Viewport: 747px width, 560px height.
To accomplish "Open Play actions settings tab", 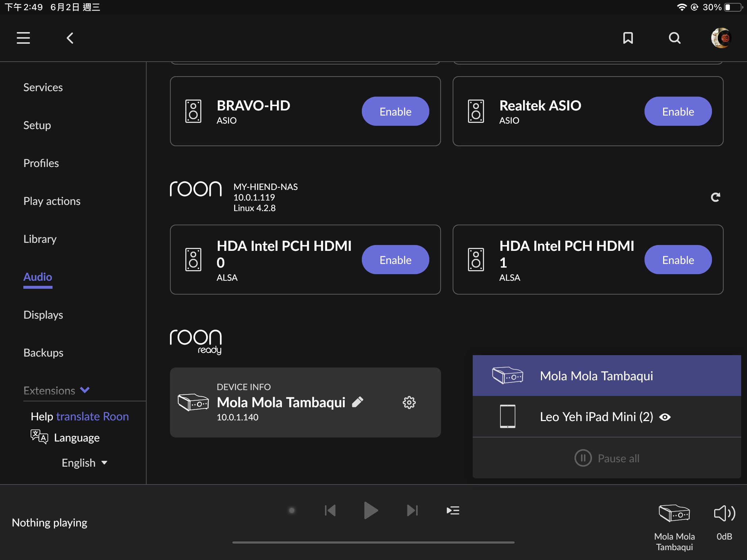I will (52, 201).
